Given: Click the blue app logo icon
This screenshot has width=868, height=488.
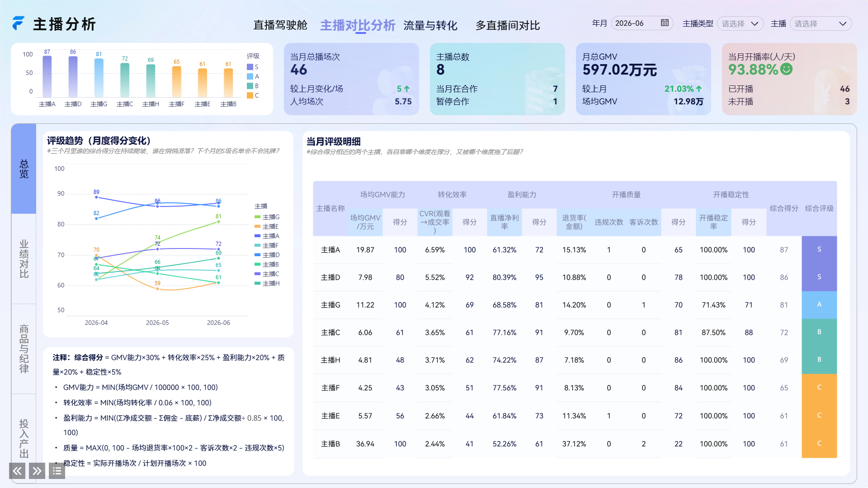Looking at the screenshot, I should (18, 23).
